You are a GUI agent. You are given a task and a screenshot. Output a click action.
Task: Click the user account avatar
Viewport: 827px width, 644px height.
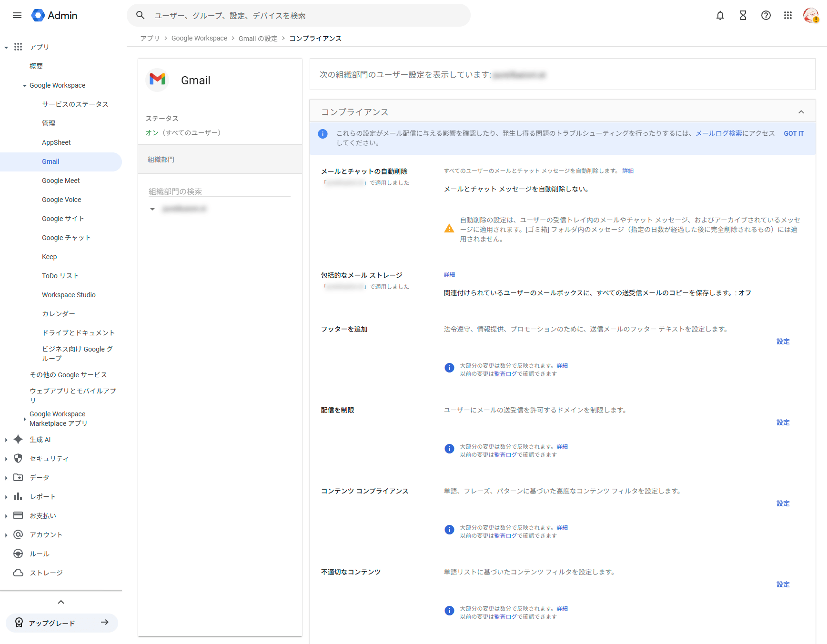[x=810, y=15]
